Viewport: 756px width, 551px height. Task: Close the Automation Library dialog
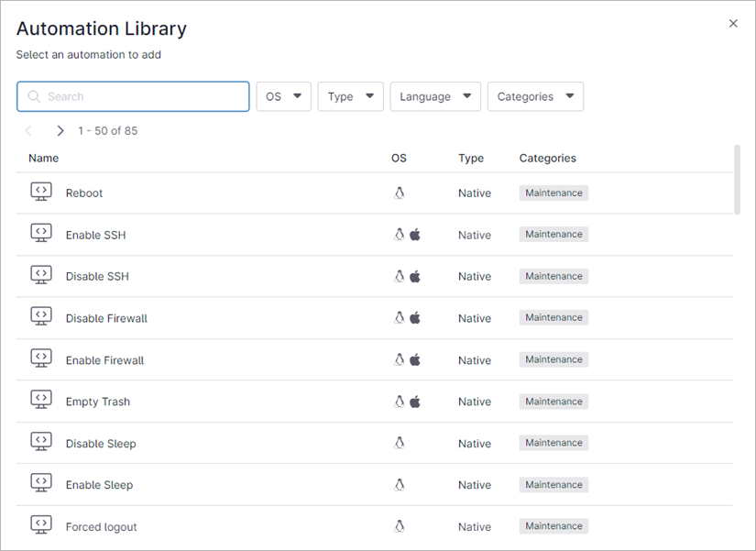pos(733,23)
